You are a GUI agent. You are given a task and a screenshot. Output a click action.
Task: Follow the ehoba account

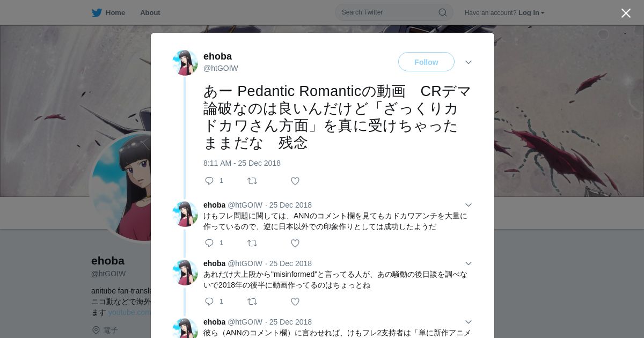pyautogui.click(x=426, y=62)
